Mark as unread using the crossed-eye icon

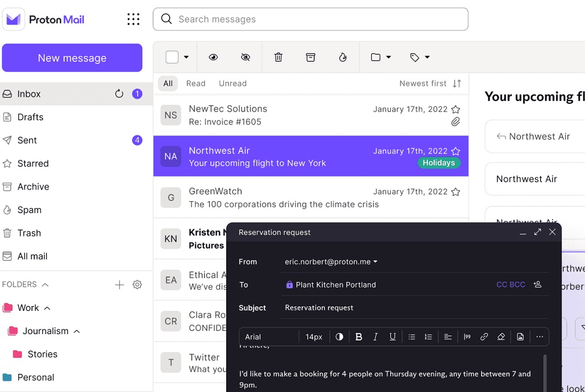(246, 57)
